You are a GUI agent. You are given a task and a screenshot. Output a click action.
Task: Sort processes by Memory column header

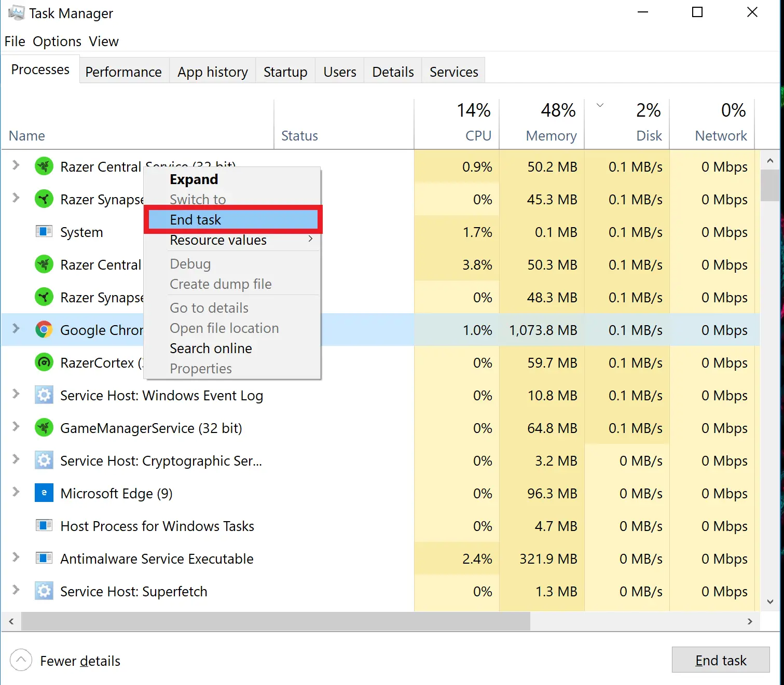tap(551, 136)
